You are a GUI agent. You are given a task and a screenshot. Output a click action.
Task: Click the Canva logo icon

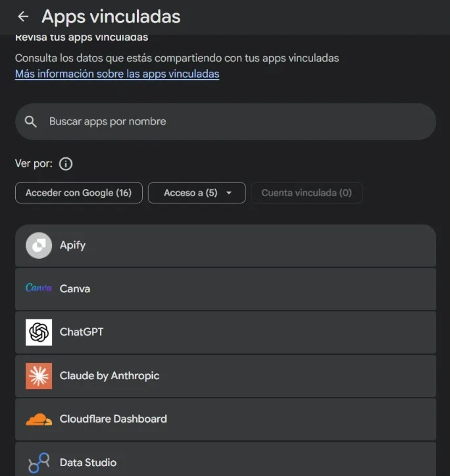tap(39, 288)
